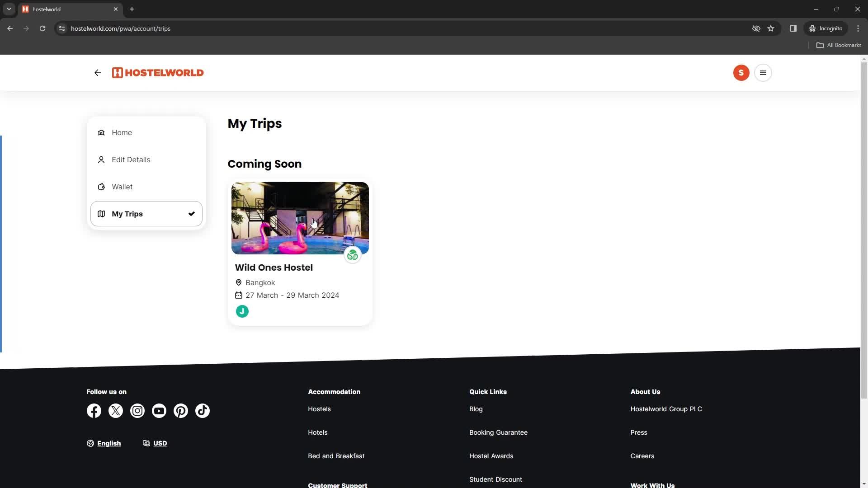Click the Wallet icon in sidebar
Viewport: 868px width, 488px height.
pos(101,187)
